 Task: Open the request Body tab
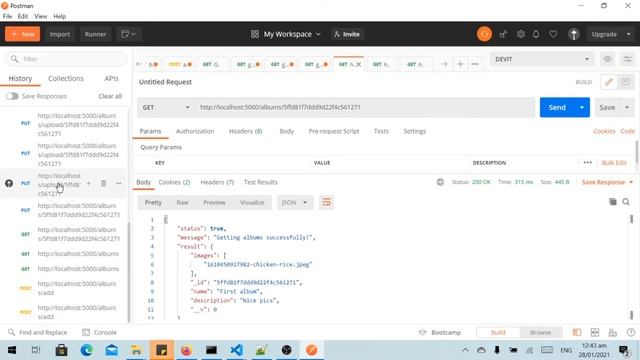(287, 131)
